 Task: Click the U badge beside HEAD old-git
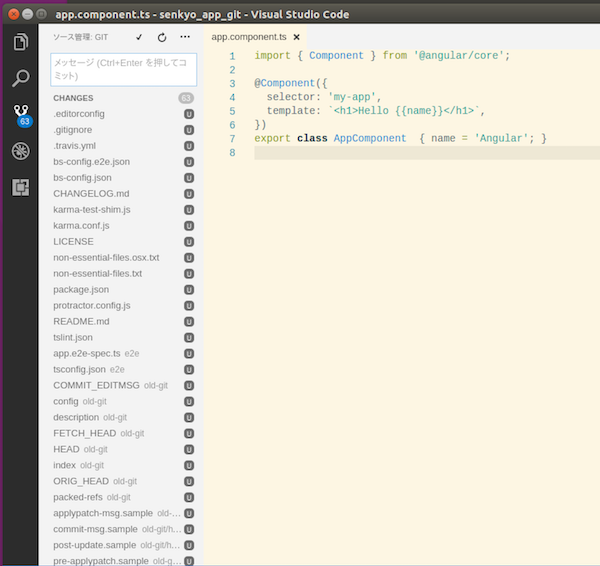(189, 449)
